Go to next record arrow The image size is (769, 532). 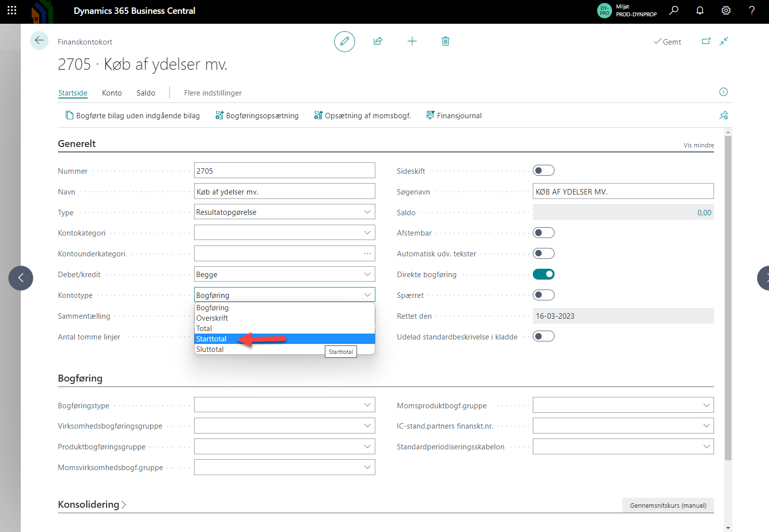click(x=763, y=278)
